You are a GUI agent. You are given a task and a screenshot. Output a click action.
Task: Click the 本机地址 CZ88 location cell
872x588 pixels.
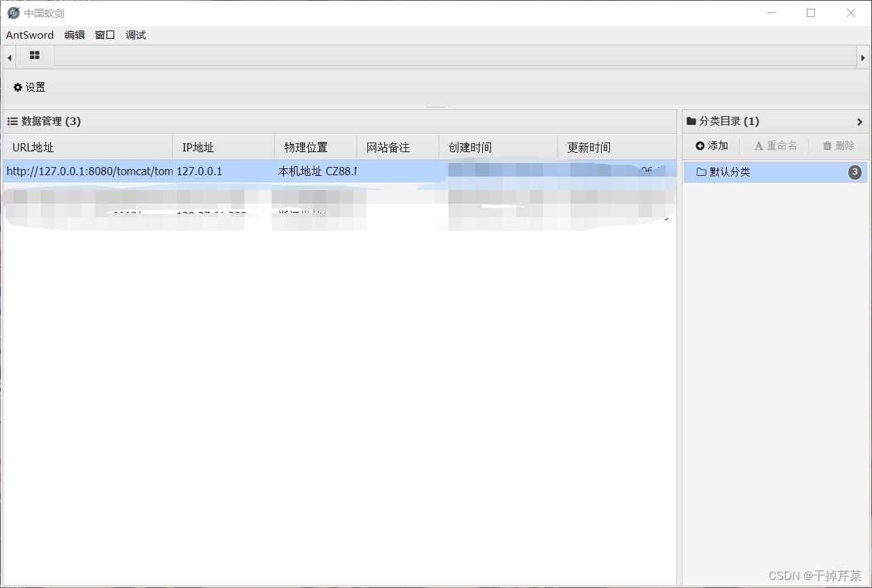pyautogui.click(x=317, y=171)
